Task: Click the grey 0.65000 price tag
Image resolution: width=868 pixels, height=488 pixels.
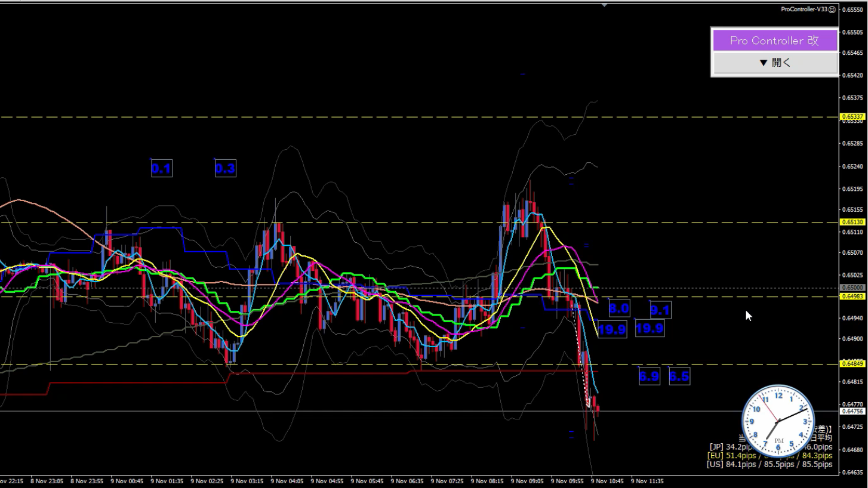Action: 852,288
